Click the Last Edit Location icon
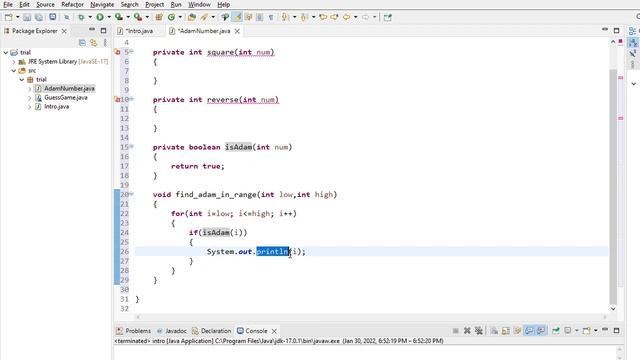The width and height of the screenshot is (640, 360). click(323, 17)
